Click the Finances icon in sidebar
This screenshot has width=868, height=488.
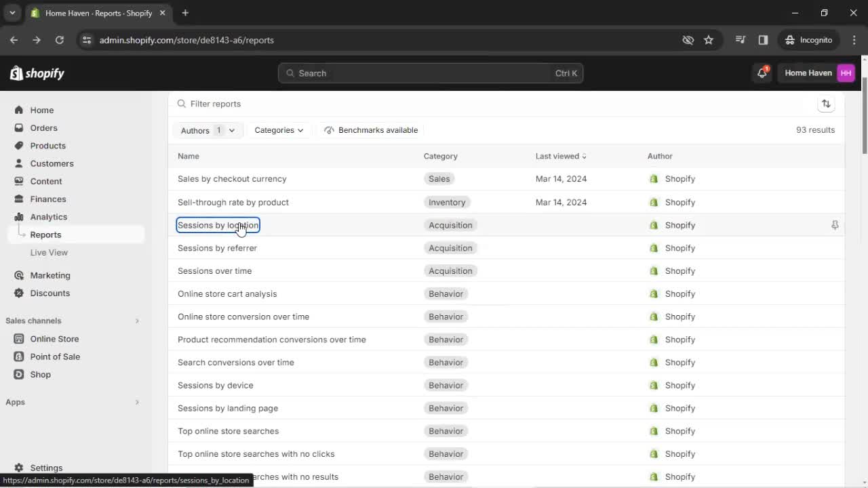click(x=19, y=199)
